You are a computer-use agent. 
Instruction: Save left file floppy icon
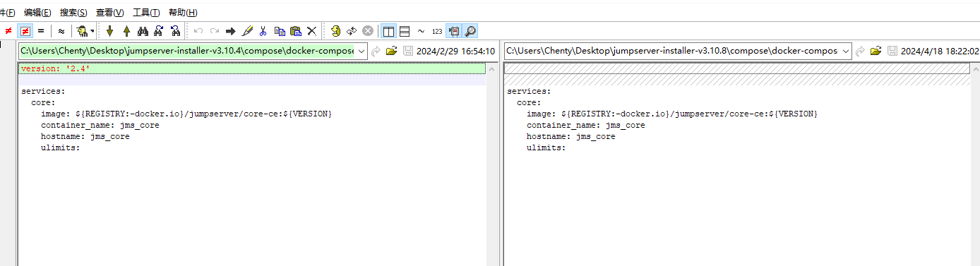(407, 51)
